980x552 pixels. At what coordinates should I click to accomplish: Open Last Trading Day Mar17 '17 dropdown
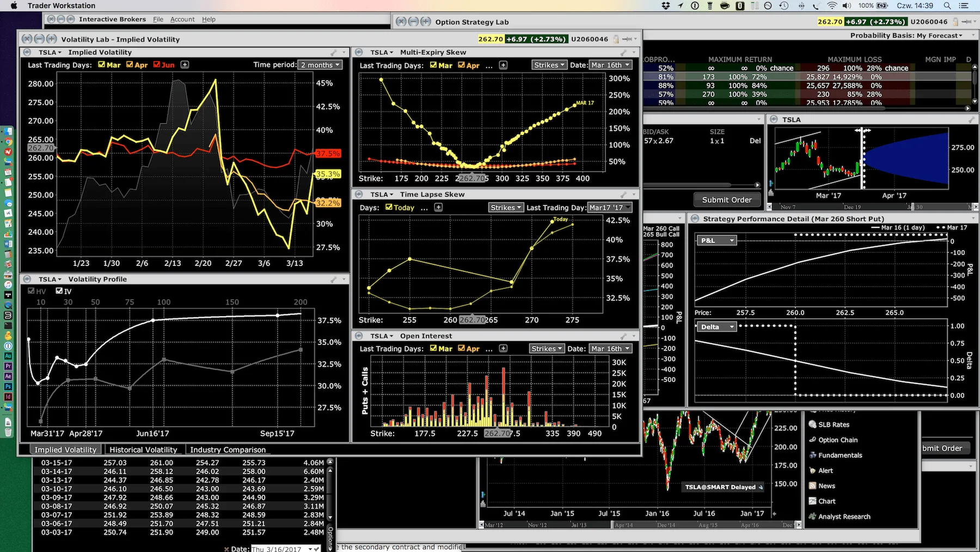(610, 208)
